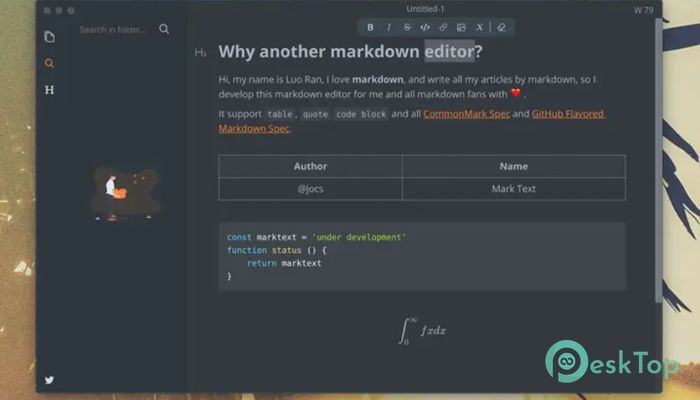Click the highlighted word editor in heading
Viewport: 700px width, 400px height.
click(x=449, y=51)
